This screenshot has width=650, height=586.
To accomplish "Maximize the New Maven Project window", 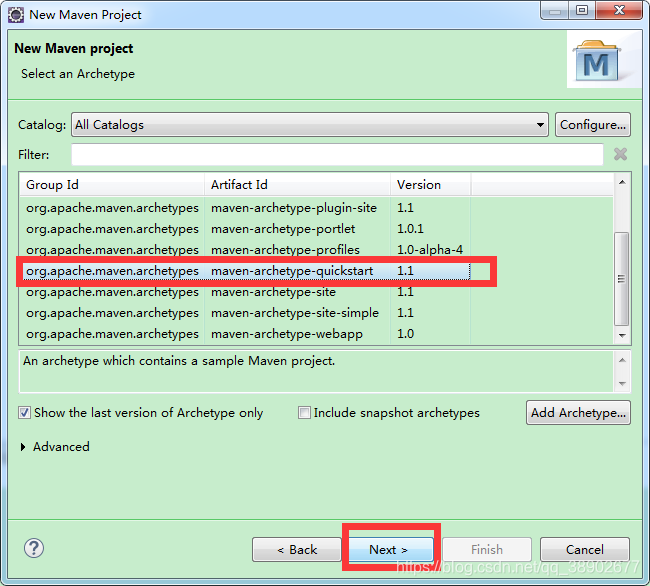I will [x=582, y=11].
